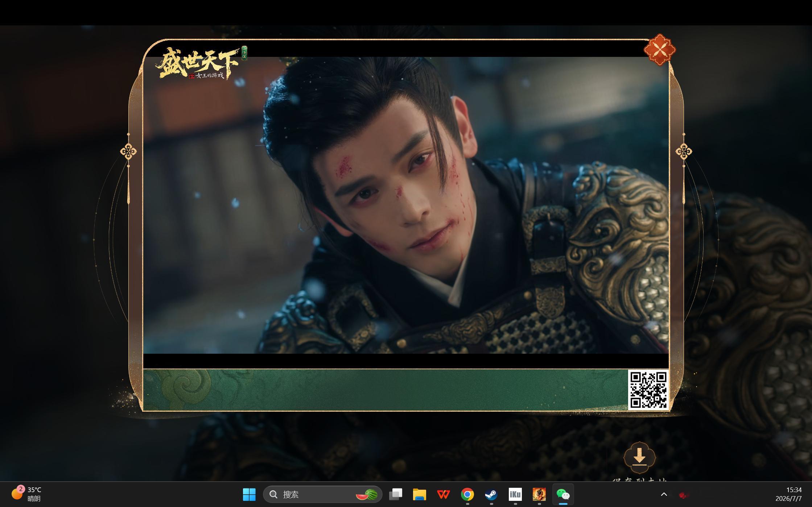Screen dimensions: 812x507
Task: Click the video frame in the popup
Action: click(406, 205)
